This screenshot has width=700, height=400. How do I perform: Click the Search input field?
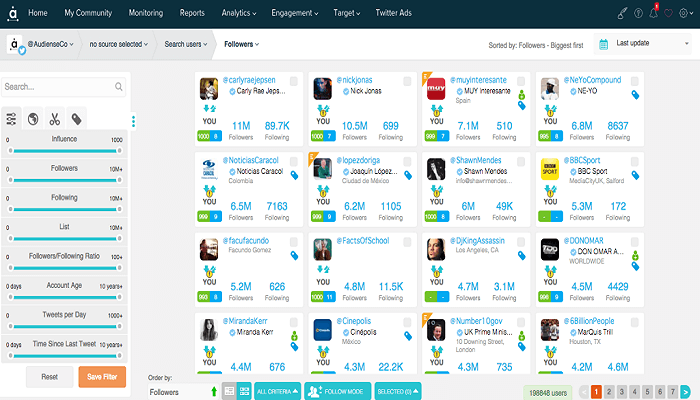click(x=63, y=87)
